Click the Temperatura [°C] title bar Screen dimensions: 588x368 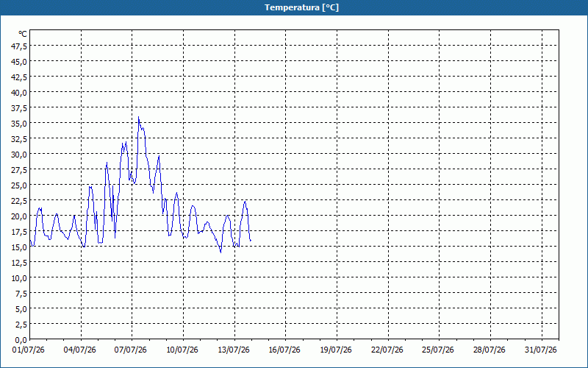point(294,7)
